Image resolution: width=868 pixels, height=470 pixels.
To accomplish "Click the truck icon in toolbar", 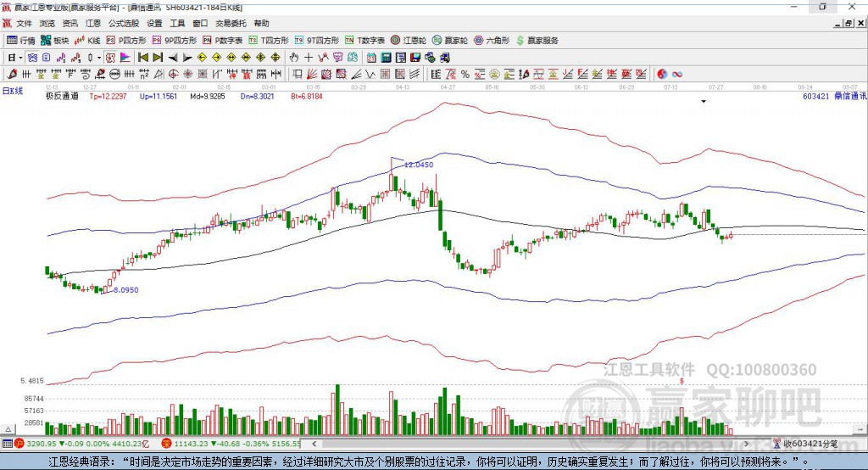I will (x=444, y=58).
